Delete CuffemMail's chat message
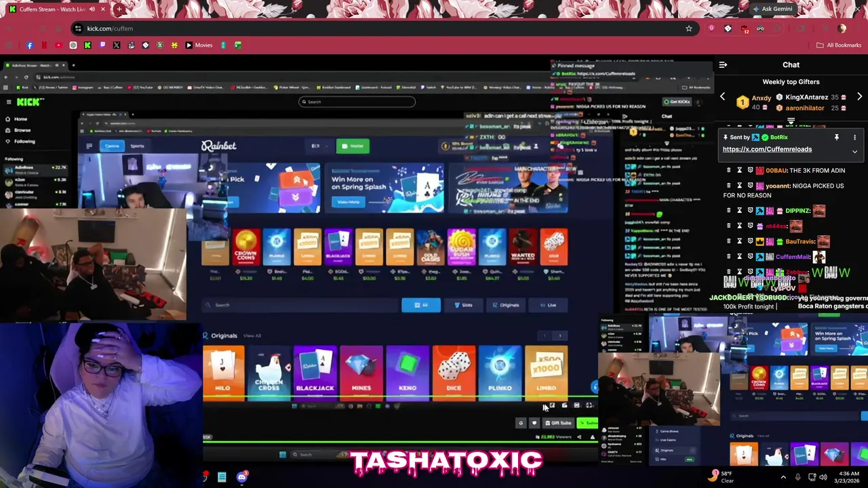Viewport: 868px width, 488px height. (x=728, y=257)
